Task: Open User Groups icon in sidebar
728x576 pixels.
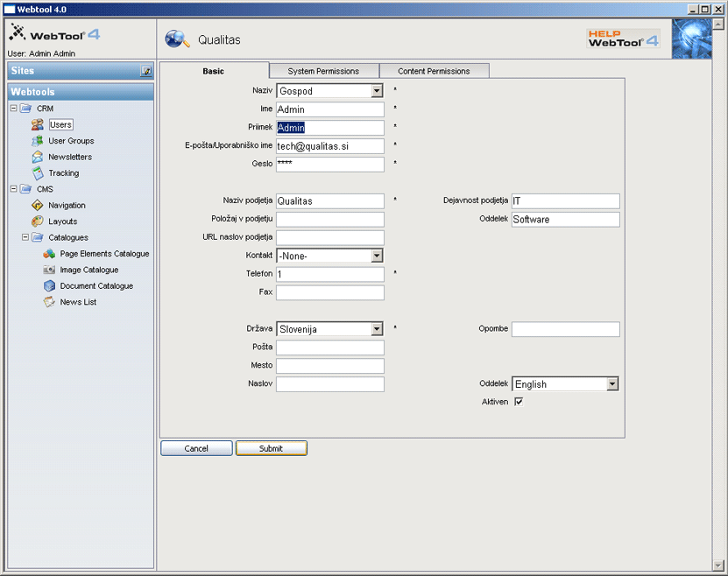Action: tap(38, 141)
